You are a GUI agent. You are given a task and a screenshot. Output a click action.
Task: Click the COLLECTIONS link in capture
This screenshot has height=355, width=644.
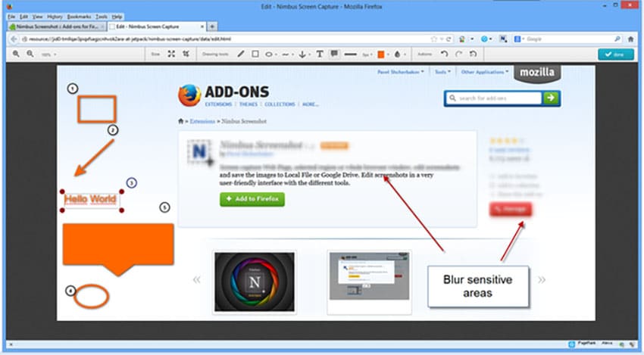pyautogui.click(x=280, y=104)
